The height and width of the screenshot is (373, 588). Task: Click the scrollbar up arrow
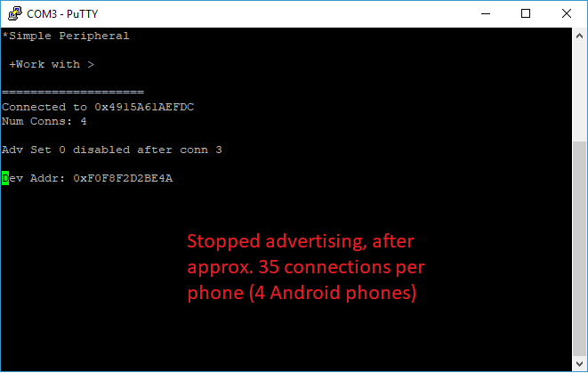pos(579,36)
